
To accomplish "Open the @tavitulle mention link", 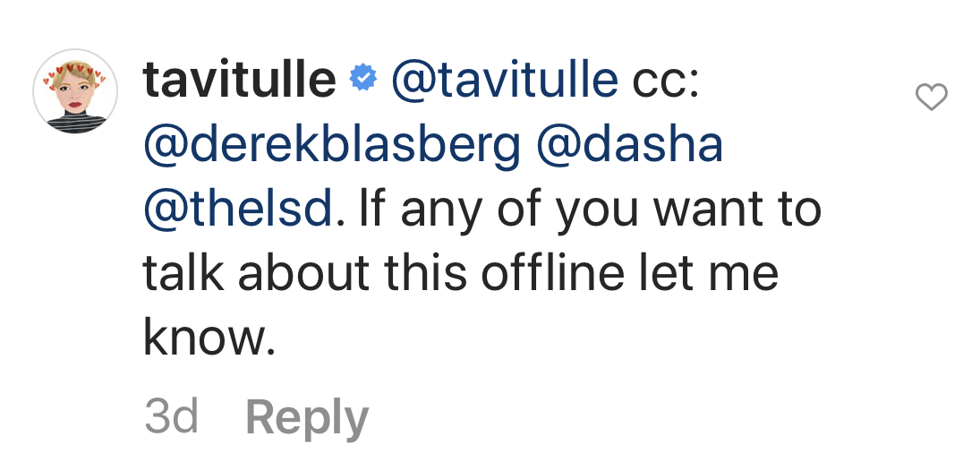I will [x=505, y=80].
